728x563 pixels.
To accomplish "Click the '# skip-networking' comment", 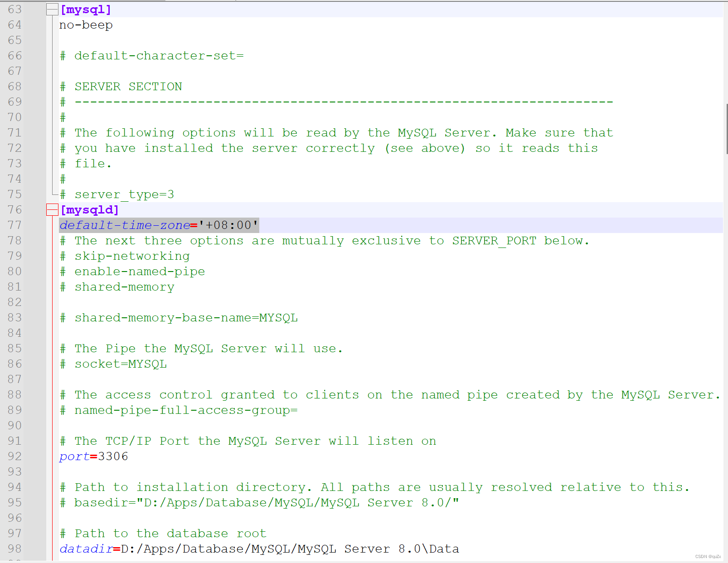I will [x=125, y=256].
